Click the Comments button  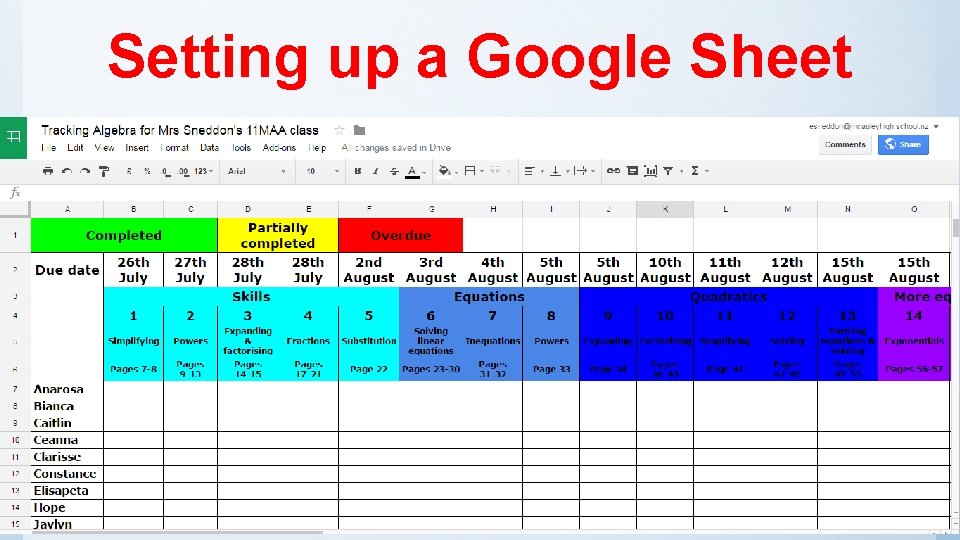click(x=845, y=144)
